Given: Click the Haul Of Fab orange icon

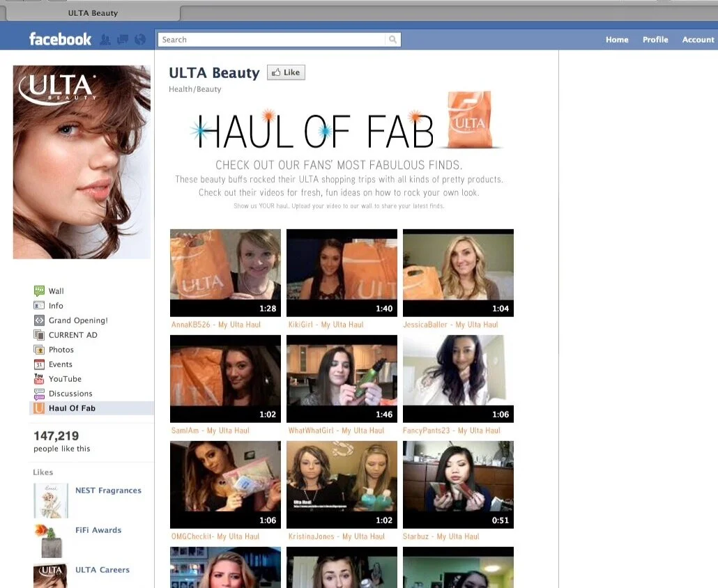Looking at the screenshot, I should (x=39, y=408).
